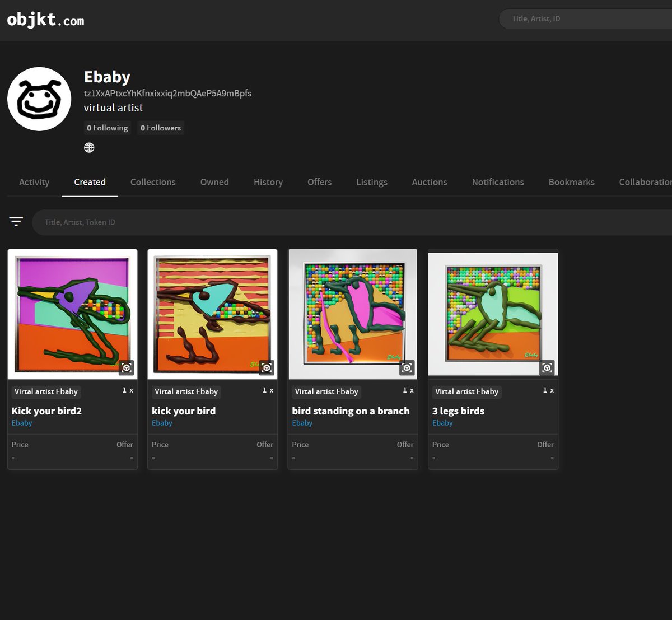Open the Collections tab
Image resolution: width=672 pixels, height=620 pixels.
tap(153, 182)
